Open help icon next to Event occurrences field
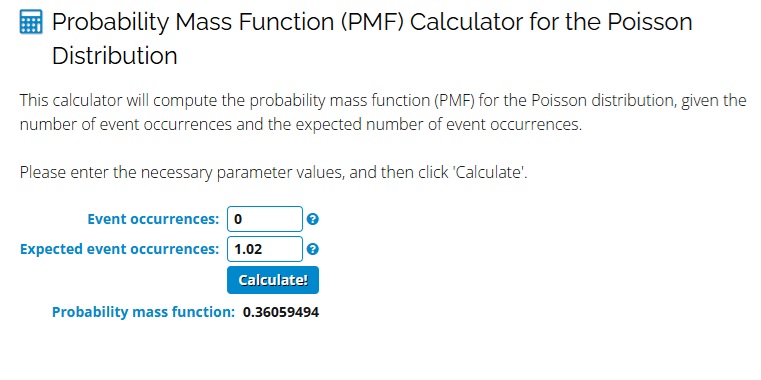The height and width of the screenshot is (380, 761). 313,219
